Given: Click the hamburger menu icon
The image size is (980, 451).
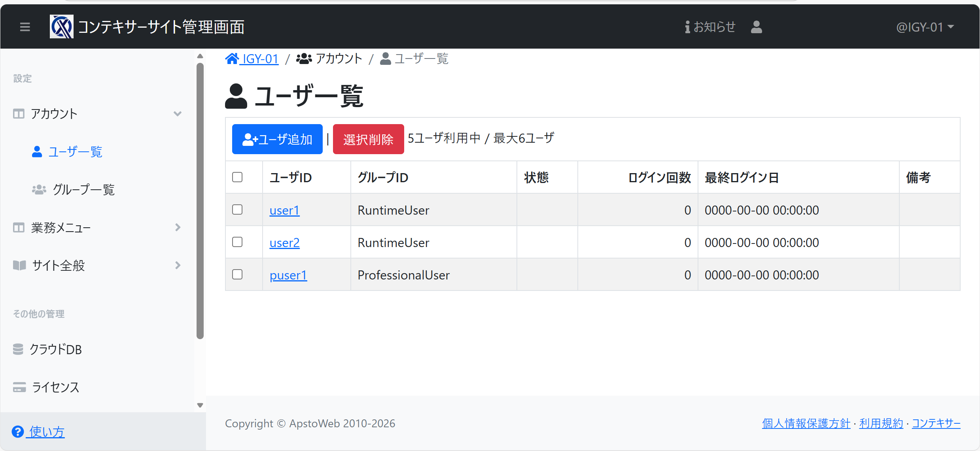Looking at the screenshot, I should coord(25,27).
